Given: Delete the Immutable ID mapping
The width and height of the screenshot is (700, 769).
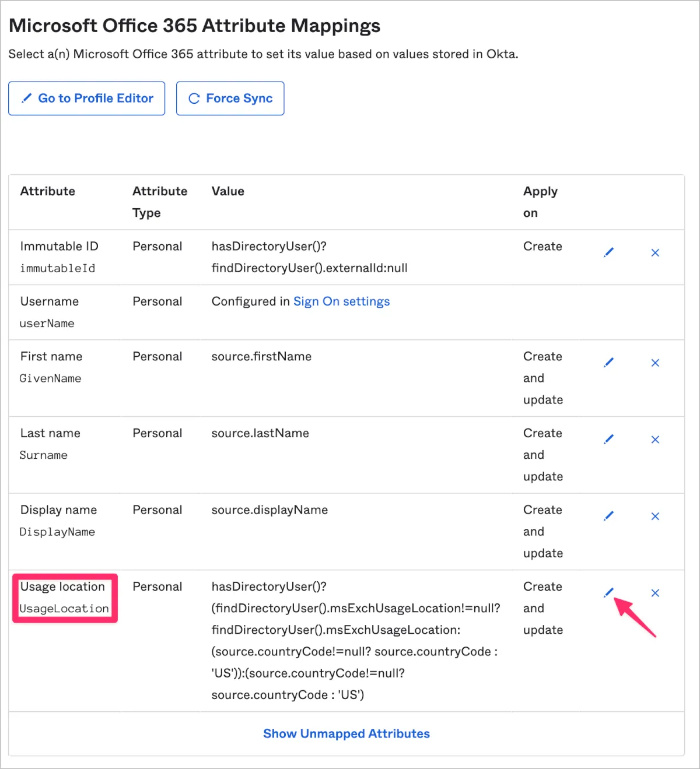Looking at the screenshot, I should (x=655, y=252).
